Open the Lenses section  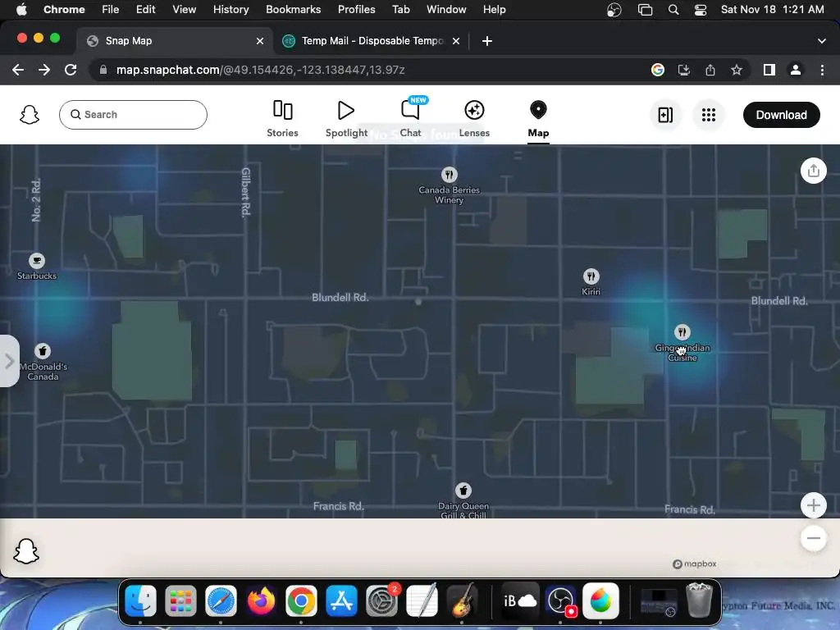[474, 119]
